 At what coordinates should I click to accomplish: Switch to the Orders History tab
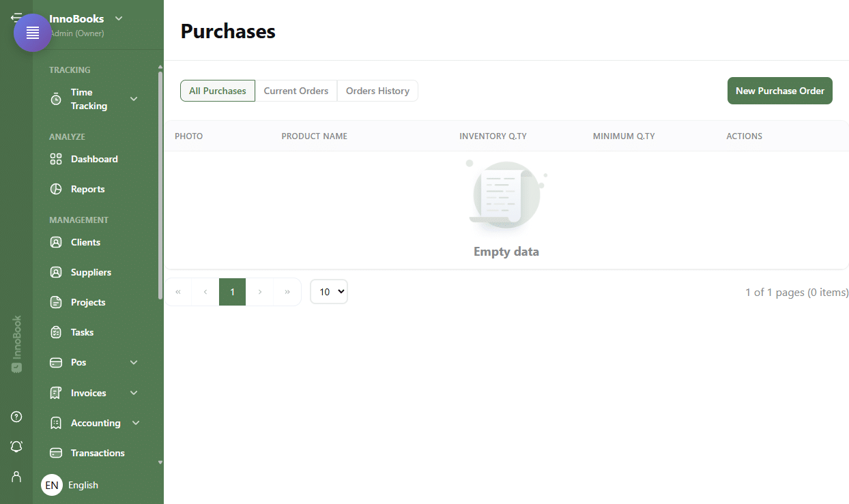coord(377,91)
